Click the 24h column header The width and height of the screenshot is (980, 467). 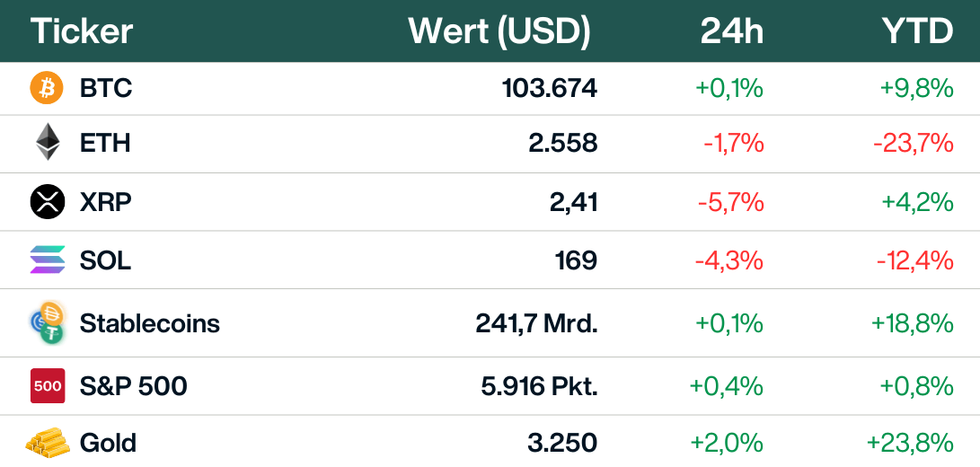732,31
